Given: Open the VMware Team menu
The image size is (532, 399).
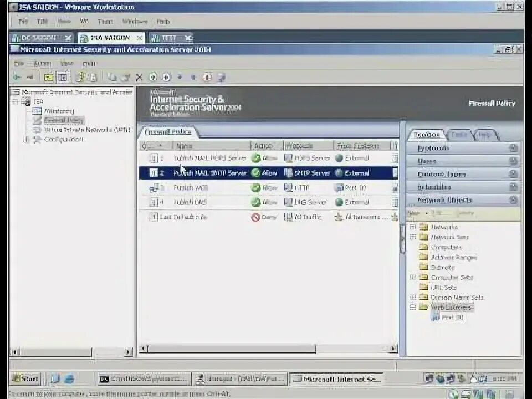Looking at the screenshot, I should click(x=105, y=22).
